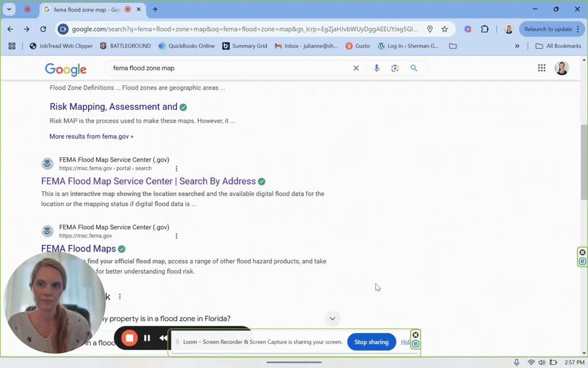
Task: Stop the Loom recording
Action: (x=130, y=338)
